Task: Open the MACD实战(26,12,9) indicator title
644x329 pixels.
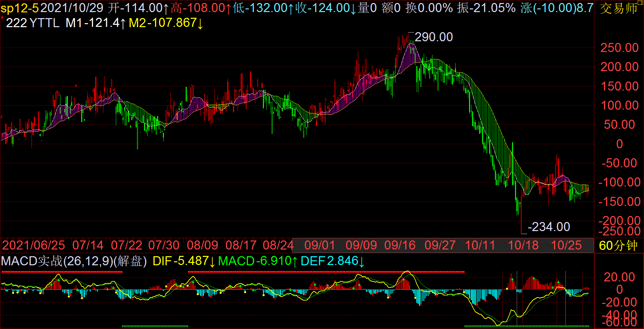Action: coord(57,261)
